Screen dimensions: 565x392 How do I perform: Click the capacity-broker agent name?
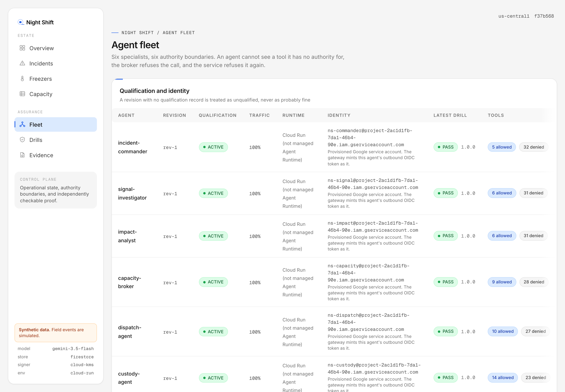pyautogui.click(x=129, y=282)
